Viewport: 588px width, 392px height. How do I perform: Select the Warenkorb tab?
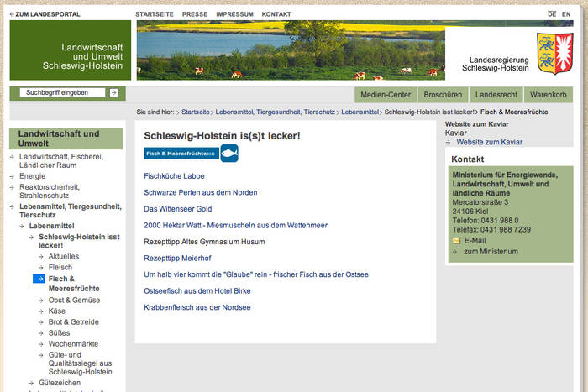coord(548,95)
